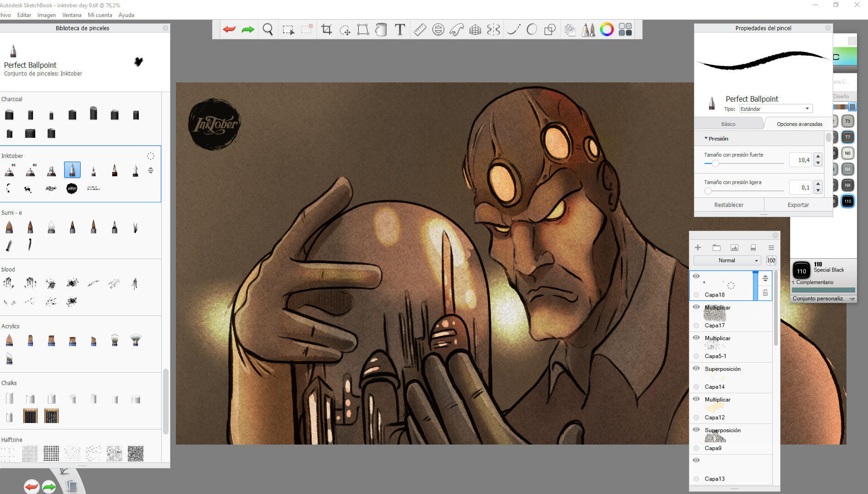Switch to the Básico tab
The image size is (868, 494).
coord(728,124)
